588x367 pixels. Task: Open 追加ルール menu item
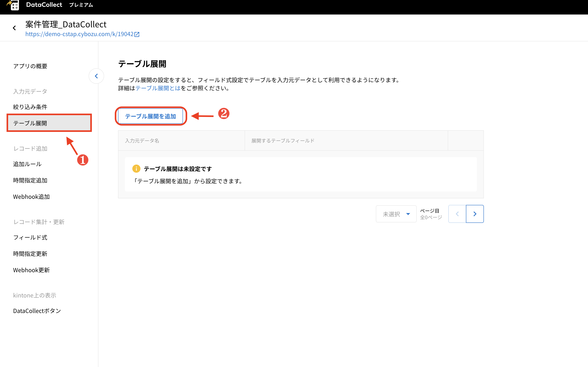click(x=27, y=164)
